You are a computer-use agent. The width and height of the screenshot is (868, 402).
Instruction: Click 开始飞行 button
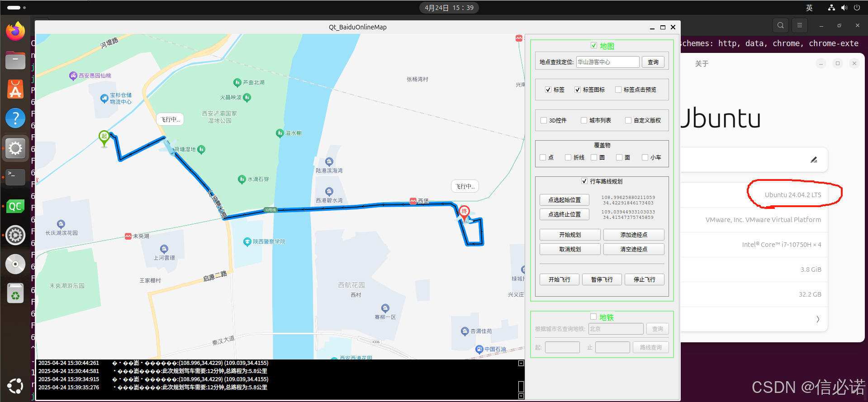tap(560, 279)
